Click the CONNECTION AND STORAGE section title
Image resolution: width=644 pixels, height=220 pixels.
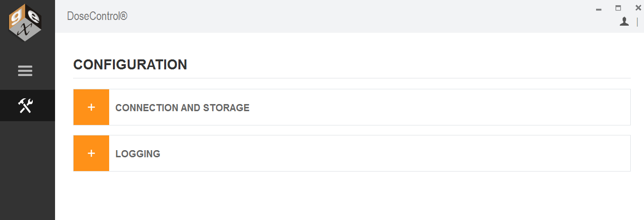pos(182,108)
